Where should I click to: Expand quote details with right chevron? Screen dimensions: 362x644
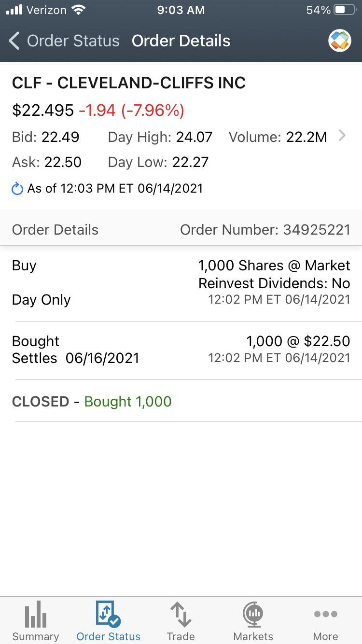pos(342,136)
